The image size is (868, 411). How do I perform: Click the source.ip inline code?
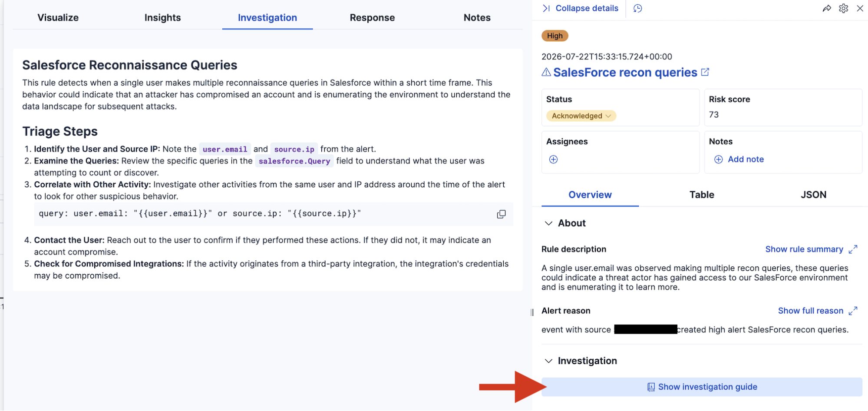(294, 149)
